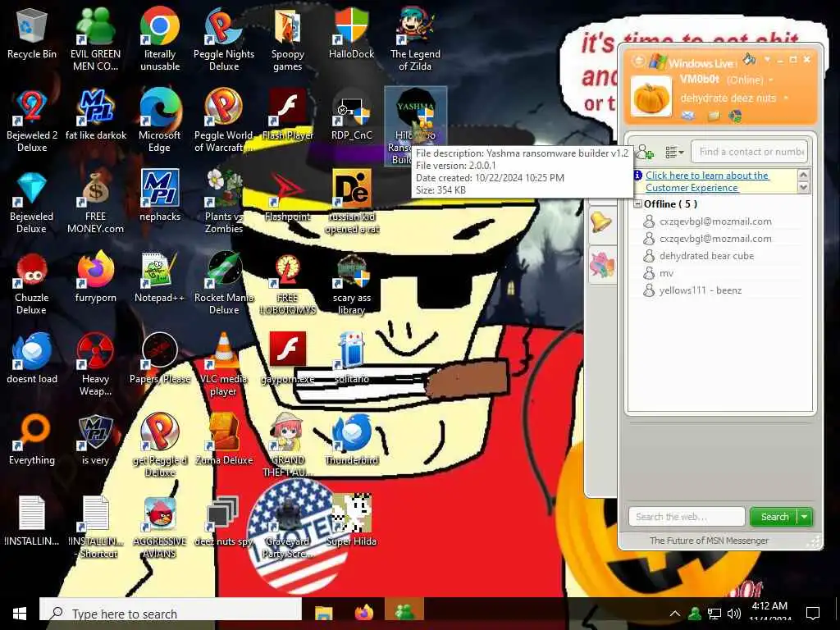The width and height of the screenshot is (840, 630).
Task: Open the contact list layout dropdown
Action: coord(674,153)
